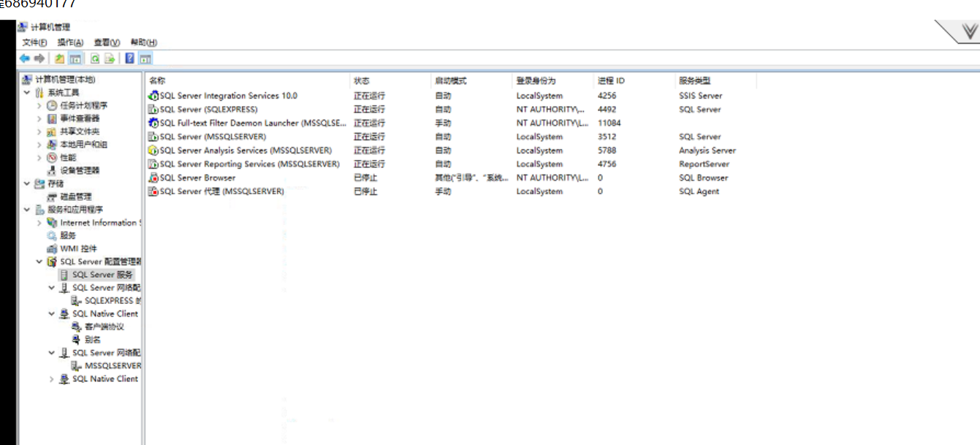Click the SQL Server Reporting Services icon

point(153,164)
